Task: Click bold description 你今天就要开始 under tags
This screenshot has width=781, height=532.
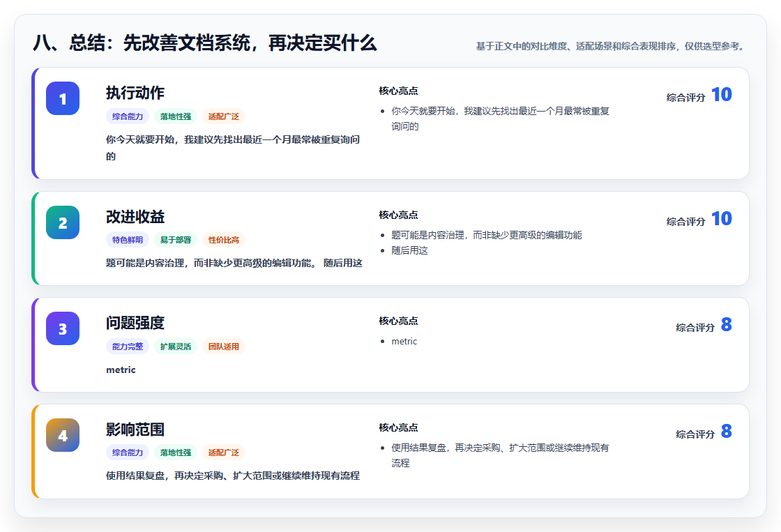Action: [233, 148]
